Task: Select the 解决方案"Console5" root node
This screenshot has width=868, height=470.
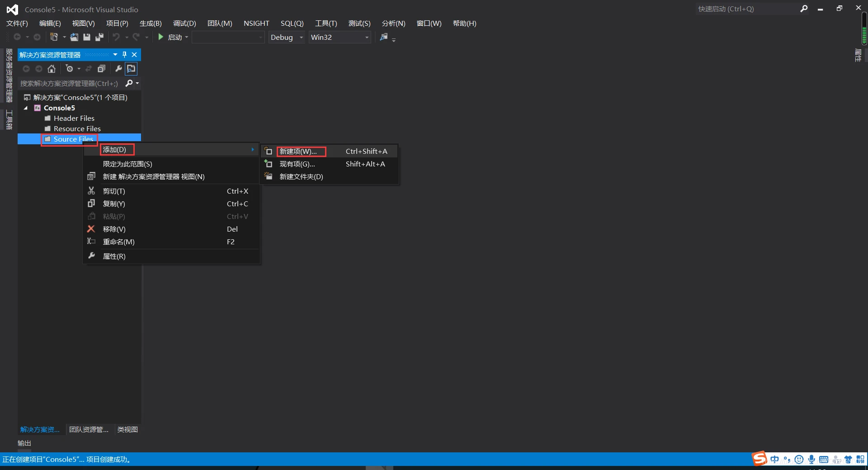Action: 80,97
